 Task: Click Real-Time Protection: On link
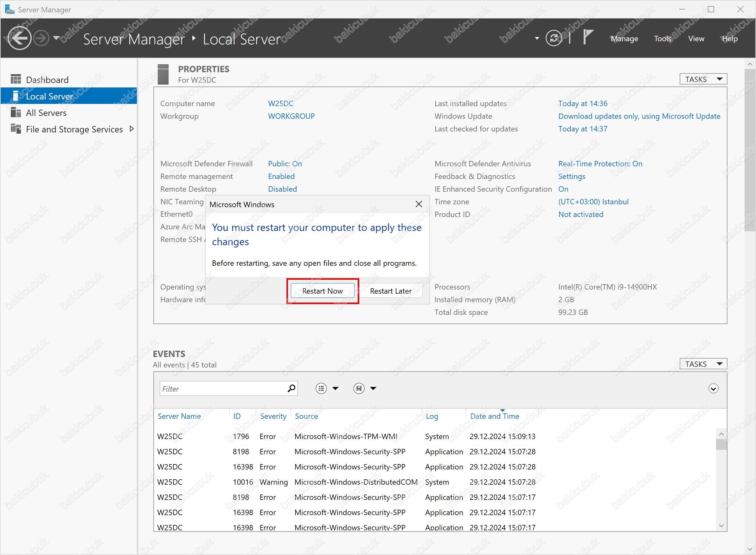pyautogui.click(x=600, y=163)
